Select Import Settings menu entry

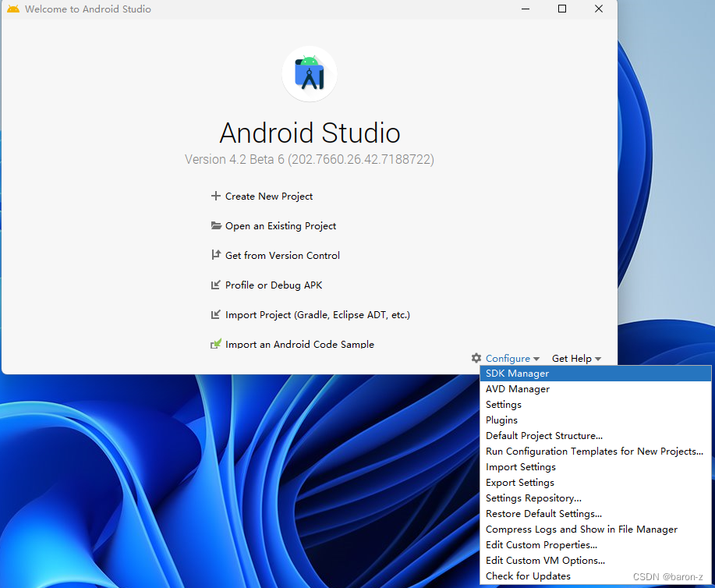click(596, 466)
